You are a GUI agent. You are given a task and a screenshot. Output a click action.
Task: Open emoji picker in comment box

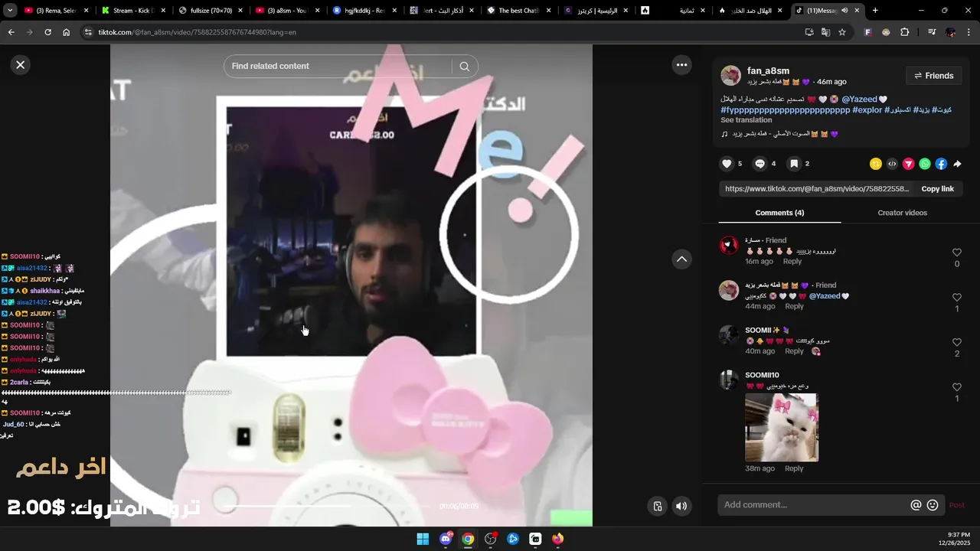[933, 505]
